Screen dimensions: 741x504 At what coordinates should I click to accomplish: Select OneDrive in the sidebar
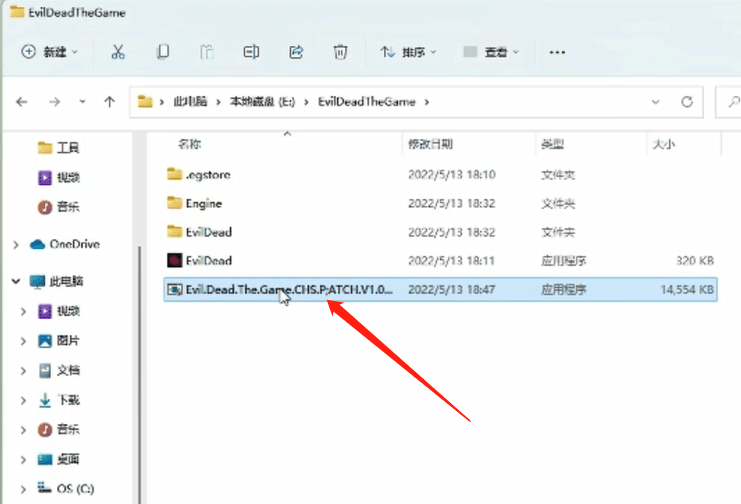coord(65,244)
